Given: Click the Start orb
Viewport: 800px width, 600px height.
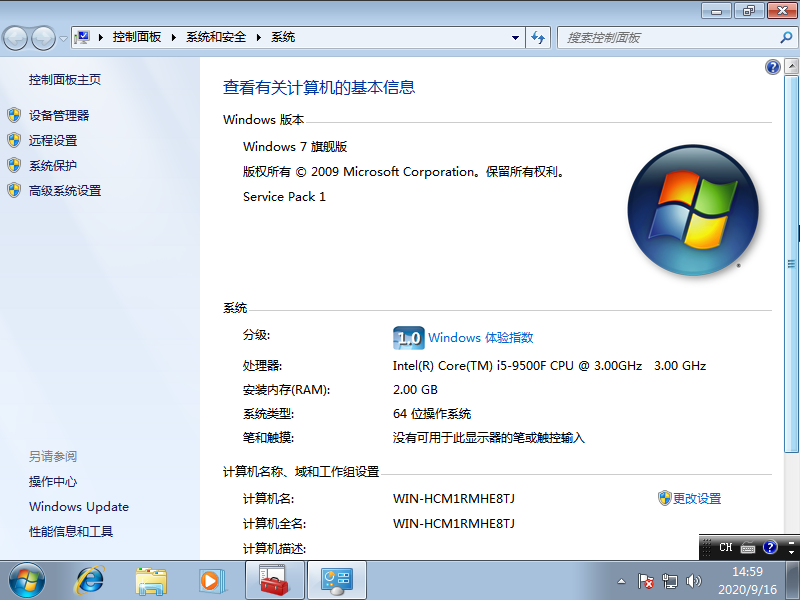Looking at the screenshot, I should [x=25, y=580].
